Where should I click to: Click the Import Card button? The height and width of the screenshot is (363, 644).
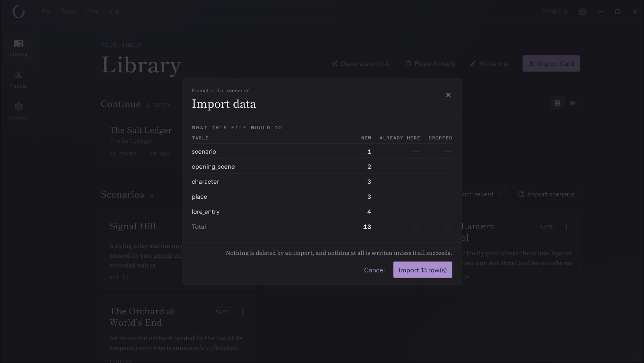(551, 63)
